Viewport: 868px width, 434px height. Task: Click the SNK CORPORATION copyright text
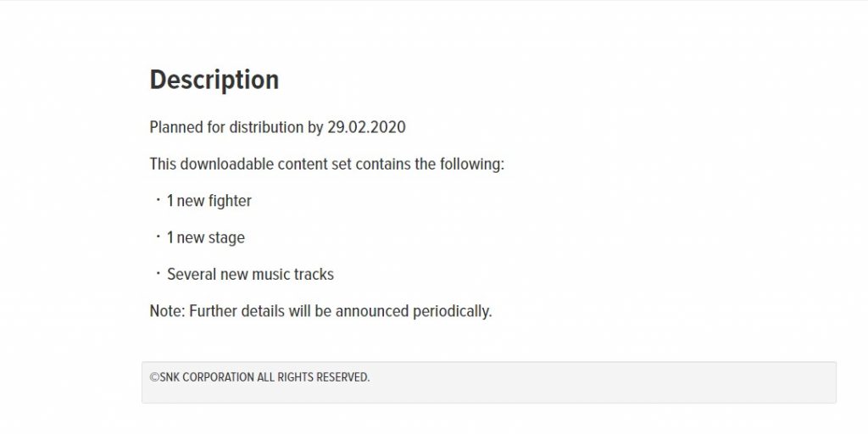coord(259,377)
